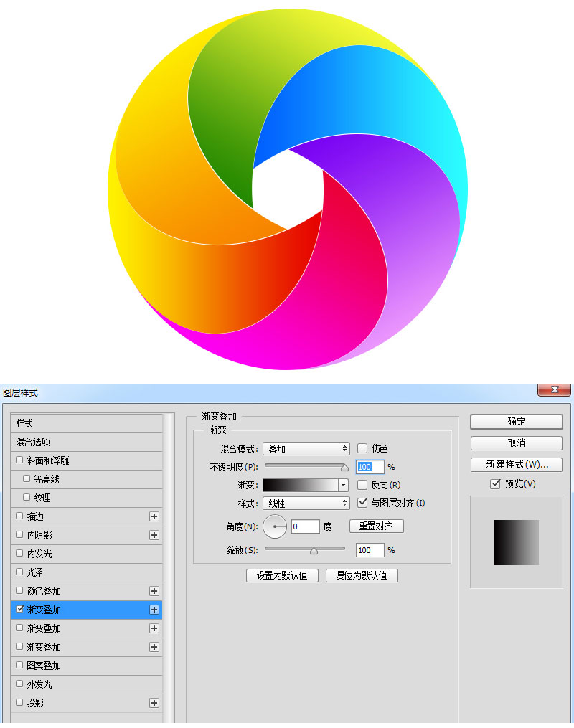This screenshot has height=728, width=574.
Task: Click plus icon on highlighted 渐变叠加 row
Action: [154, 610]
